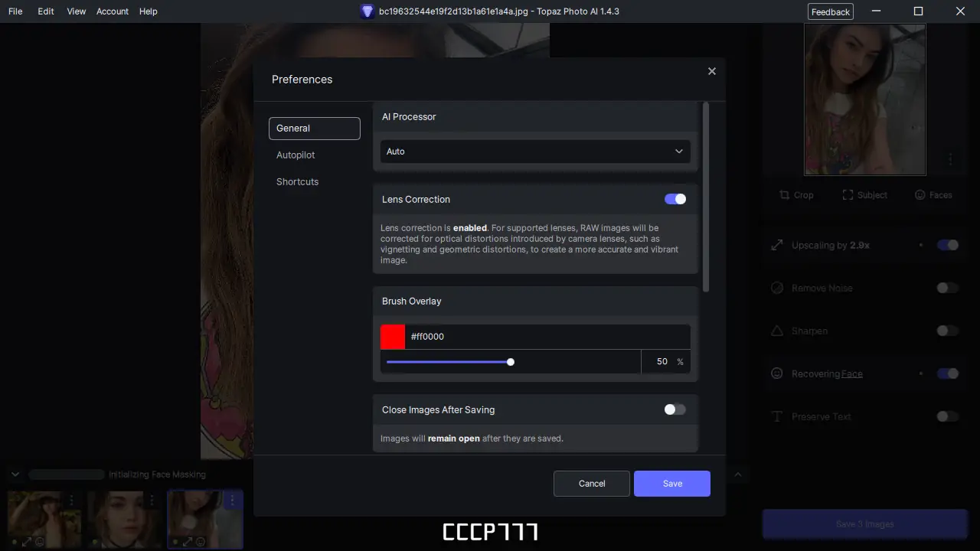Screen dimensions: 980x551
Task: Enable the Preserve Text switch
Action: tap(948, 417)
